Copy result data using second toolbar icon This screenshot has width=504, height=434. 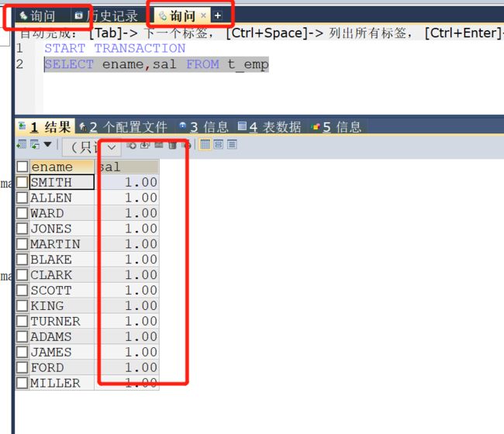point(35,144)
